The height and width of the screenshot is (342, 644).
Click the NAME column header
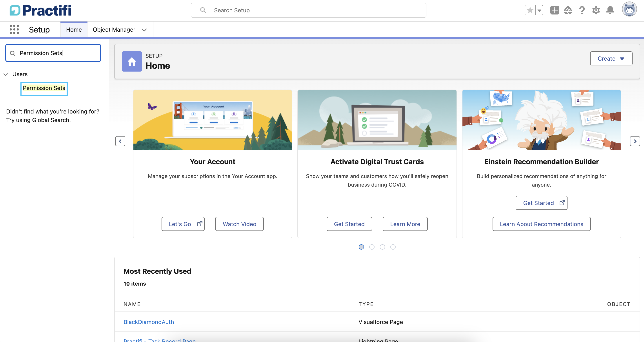[x=132, y=304]
